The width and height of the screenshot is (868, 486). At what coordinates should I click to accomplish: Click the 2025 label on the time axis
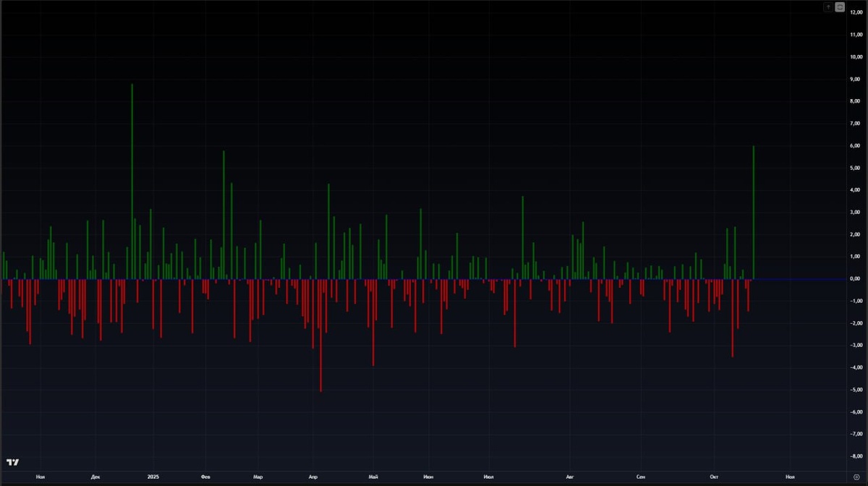click(x=153, y=477)
